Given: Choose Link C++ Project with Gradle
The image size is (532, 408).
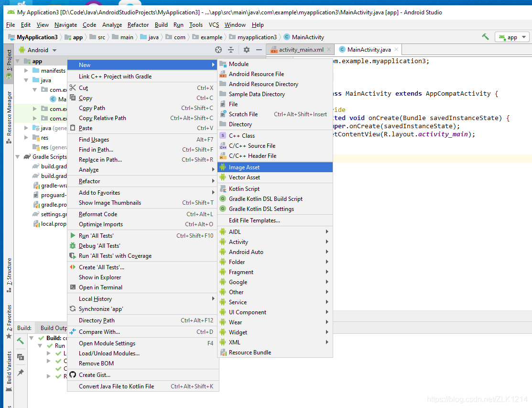Looking at the screenshot, I should click(142, 77).
